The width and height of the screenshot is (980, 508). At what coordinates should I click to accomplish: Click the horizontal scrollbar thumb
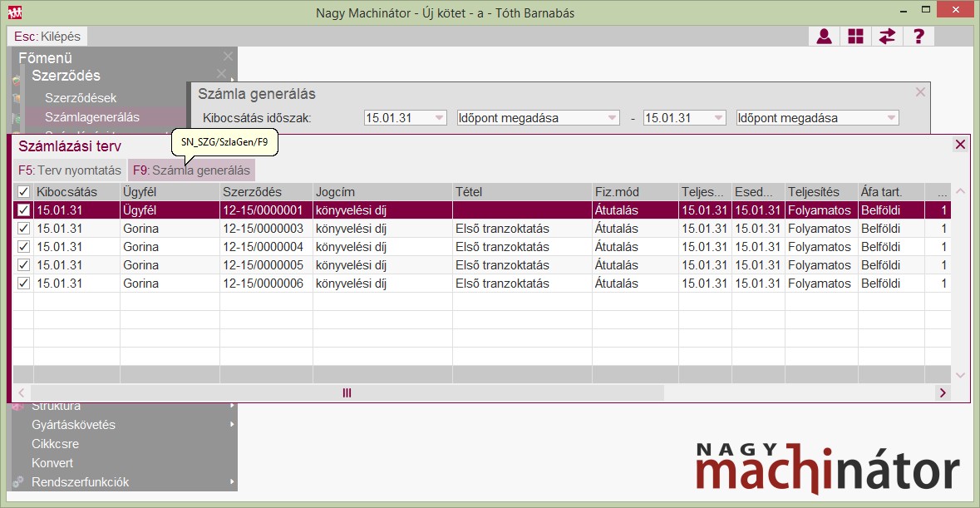[347, 392]
